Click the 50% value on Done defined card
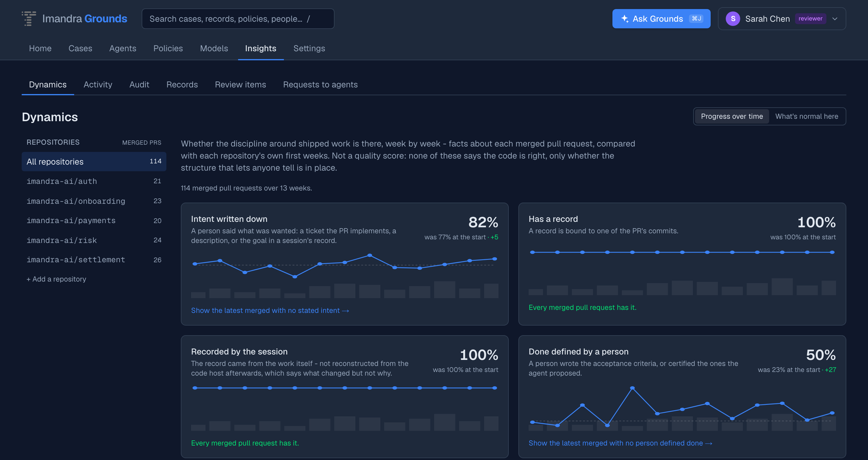 coord(821,355)
